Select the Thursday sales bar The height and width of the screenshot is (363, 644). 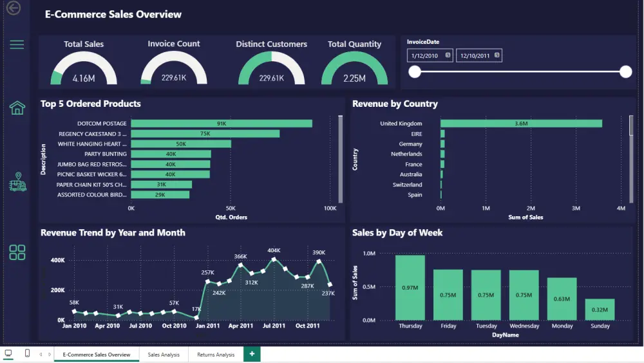[410, 288]
